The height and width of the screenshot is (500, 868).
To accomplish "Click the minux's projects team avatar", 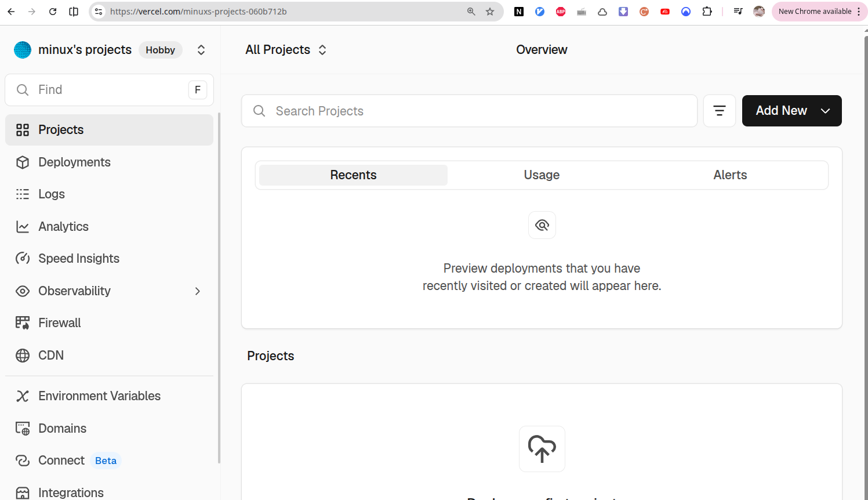I will coord(23,50).
